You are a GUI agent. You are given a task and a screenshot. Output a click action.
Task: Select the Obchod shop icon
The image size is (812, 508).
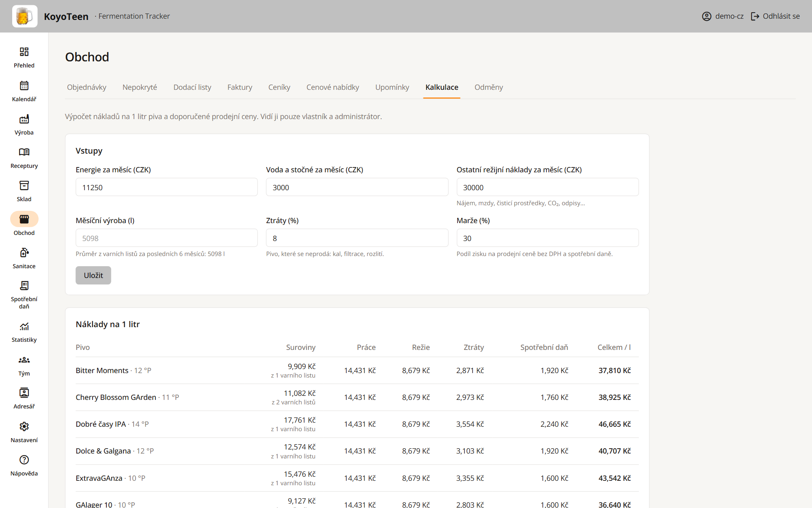24,219
